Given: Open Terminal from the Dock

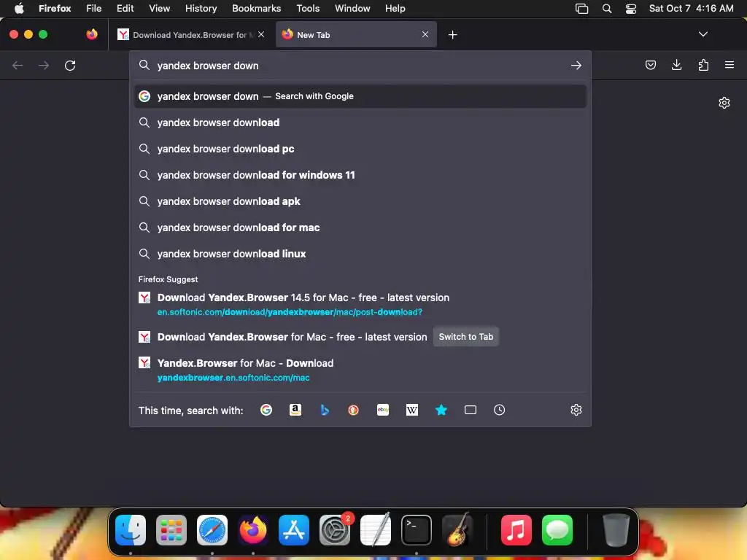Looking at the screenshot, I should (417, 529).
